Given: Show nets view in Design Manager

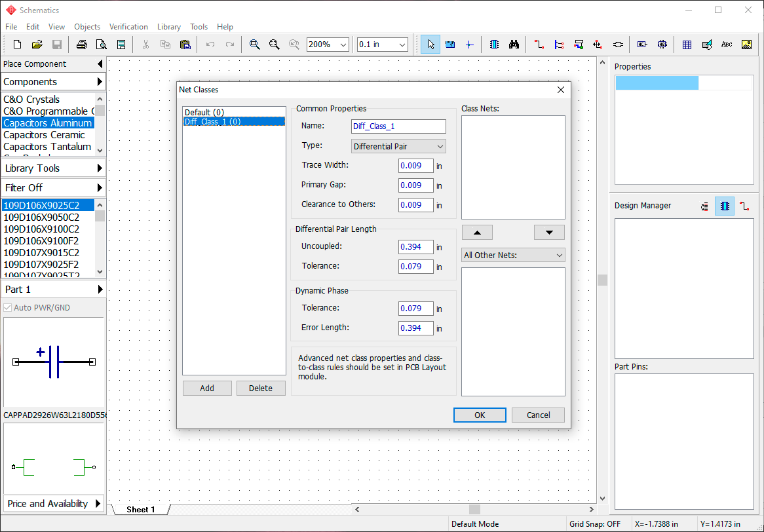Looking at the screenshot, I should 744,206.
